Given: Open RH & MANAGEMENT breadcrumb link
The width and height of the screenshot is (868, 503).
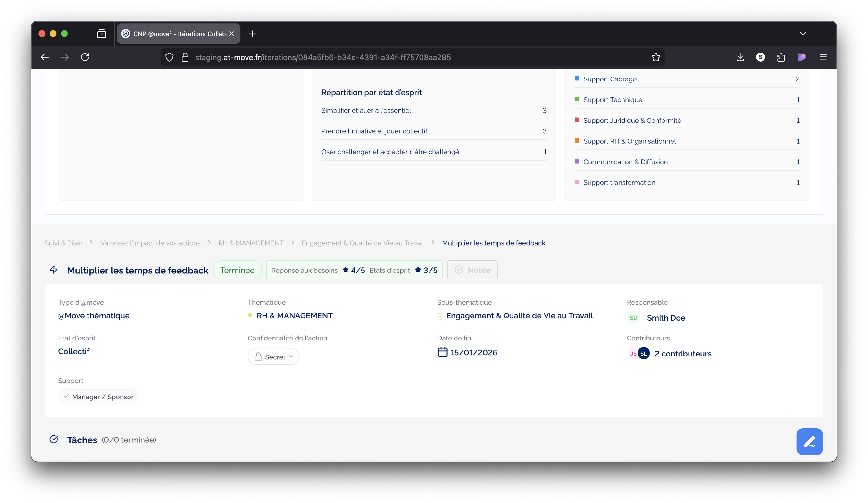Looking at the screenshot, I should 251,243.
